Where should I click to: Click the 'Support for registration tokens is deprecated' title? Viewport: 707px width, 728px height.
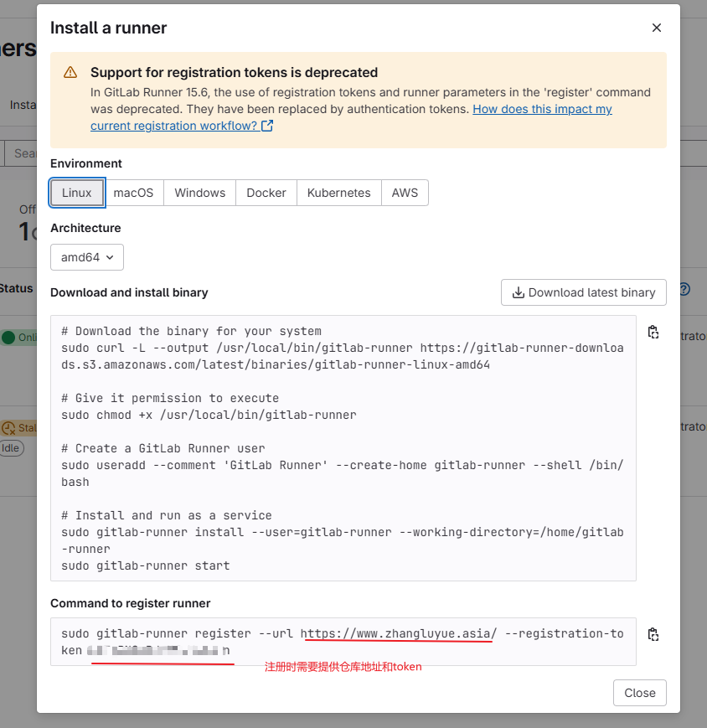pos(234,72)
